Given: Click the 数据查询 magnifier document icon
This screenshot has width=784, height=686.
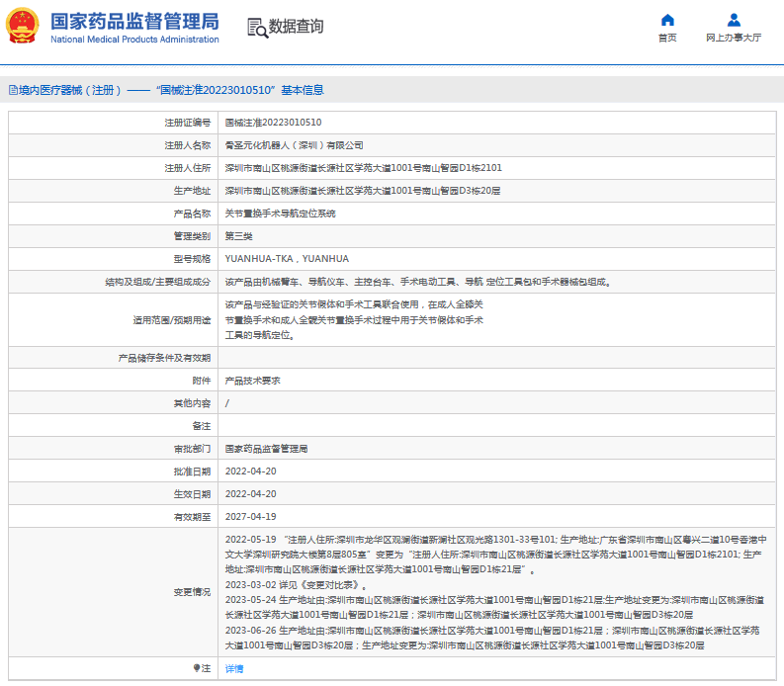Looking at the screenshot, I should pos(256,27).
